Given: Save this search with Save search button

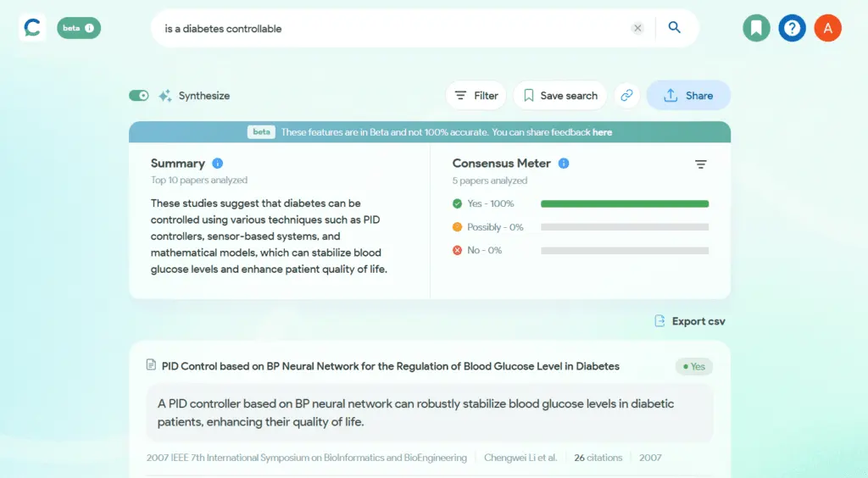Looking at the screenshot, I should tap(560, 95).
